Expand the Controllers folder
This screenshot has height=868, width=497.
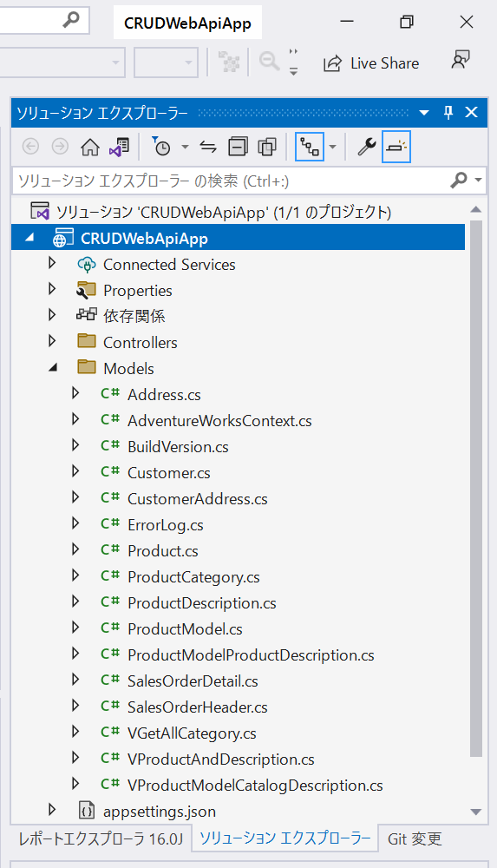[53, 341]
